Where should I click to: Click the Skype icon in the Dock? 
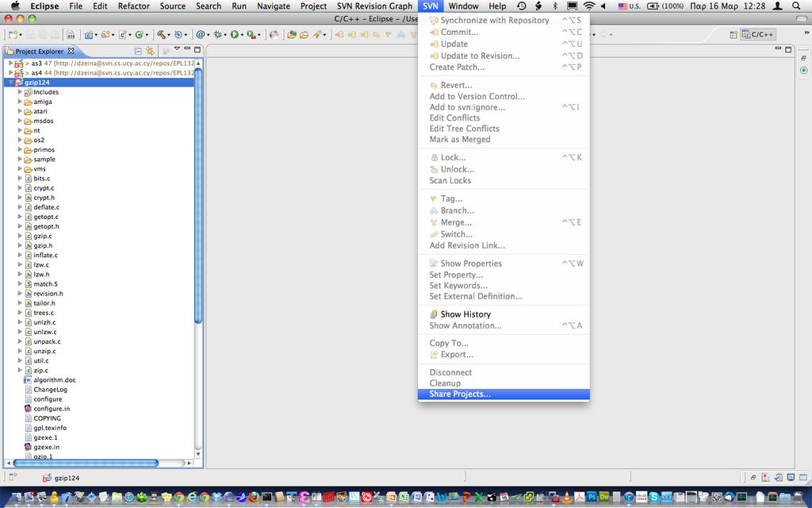click(x=654, y=498)
